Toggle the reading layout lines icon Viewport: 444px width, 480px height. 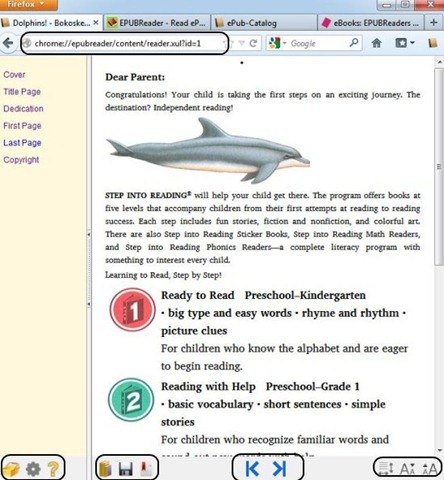tap(386, 468)
